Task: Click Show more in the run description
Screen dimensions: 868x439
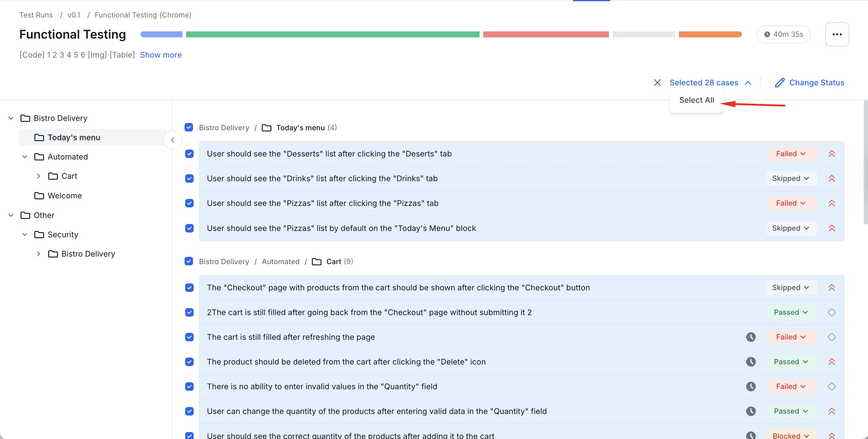Action: 161,55
